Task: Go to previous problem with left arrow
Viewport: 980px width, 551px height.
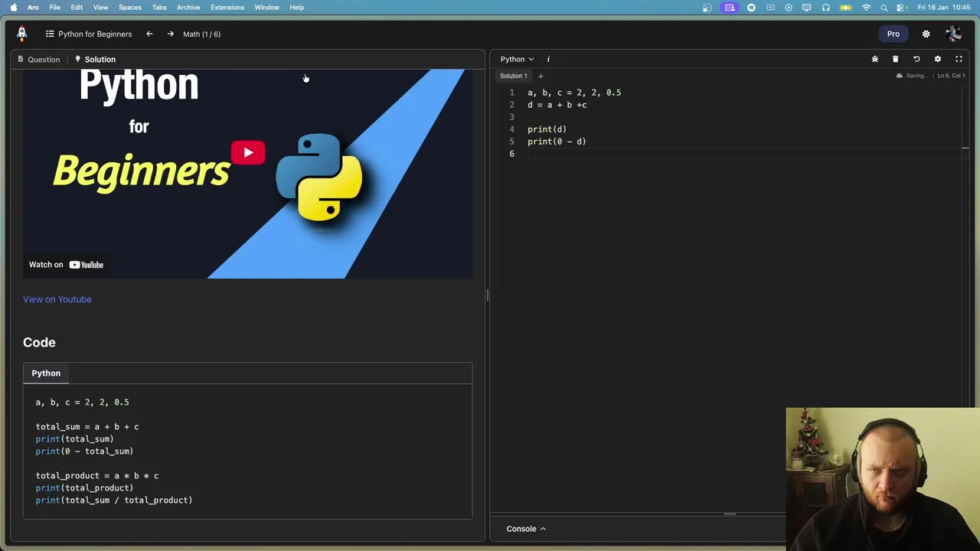Action: [149, 34]
